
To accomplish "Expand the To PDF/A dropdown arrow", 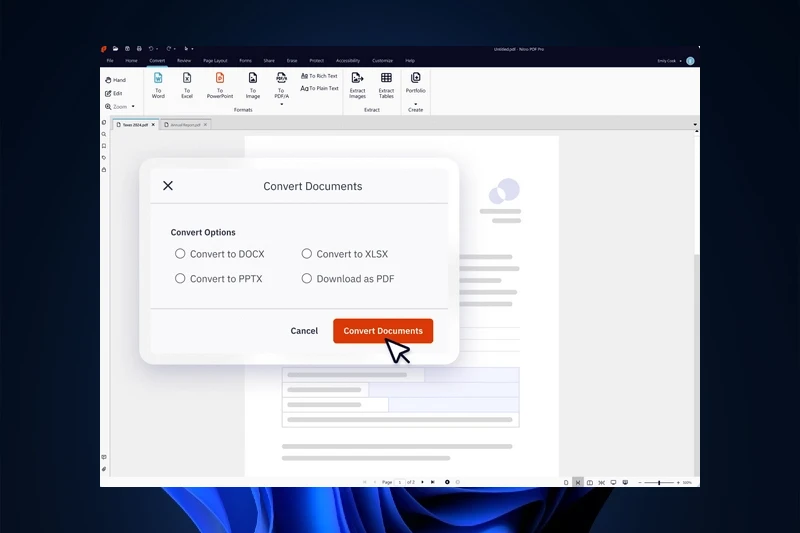I will tap(282, 105).
